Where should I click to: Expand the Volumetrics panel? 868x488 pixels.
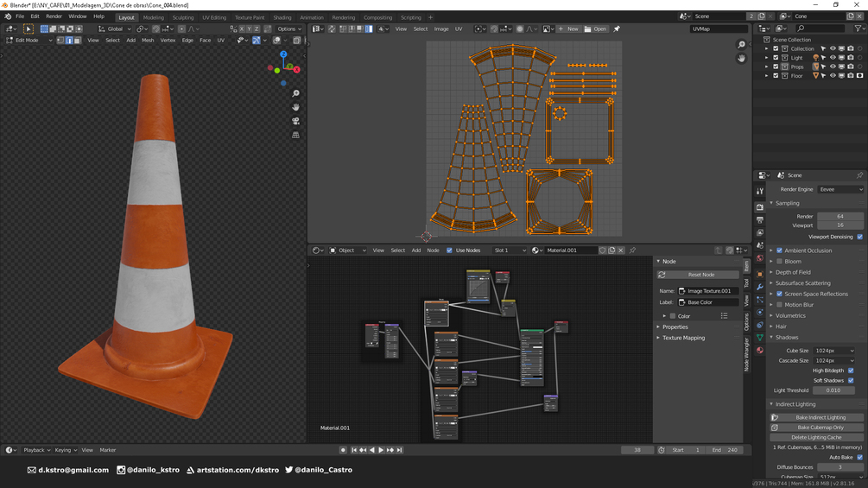[x=771, y=315]
